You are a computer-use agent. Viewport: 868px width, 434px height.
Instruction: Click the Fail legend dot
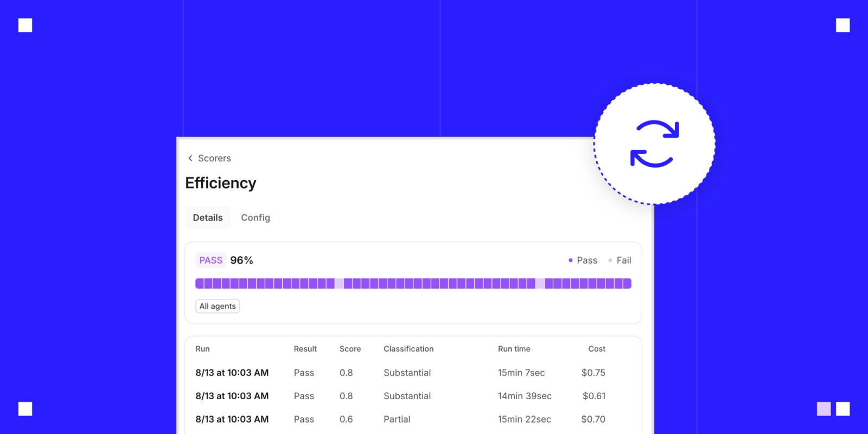point(610,260)
